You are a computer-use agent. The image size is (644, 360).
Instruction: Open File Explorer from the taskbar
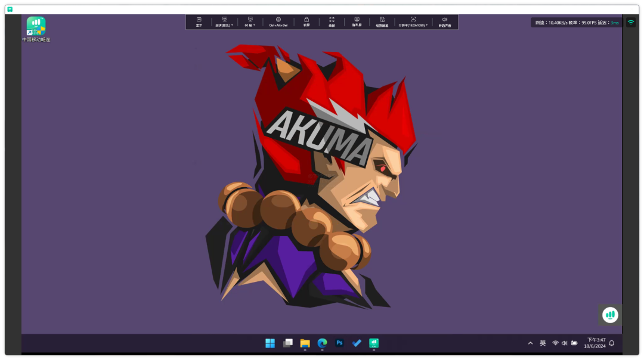[305, 343]
